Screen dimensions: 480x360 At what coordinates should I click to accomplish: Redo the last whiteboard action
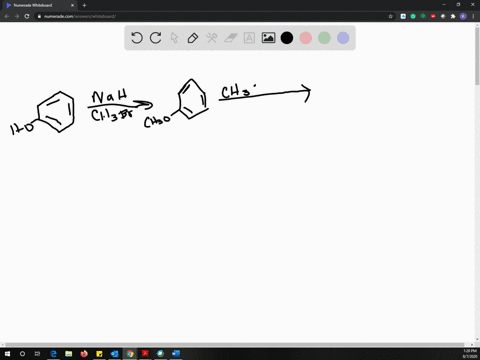(x=155, y=38)
